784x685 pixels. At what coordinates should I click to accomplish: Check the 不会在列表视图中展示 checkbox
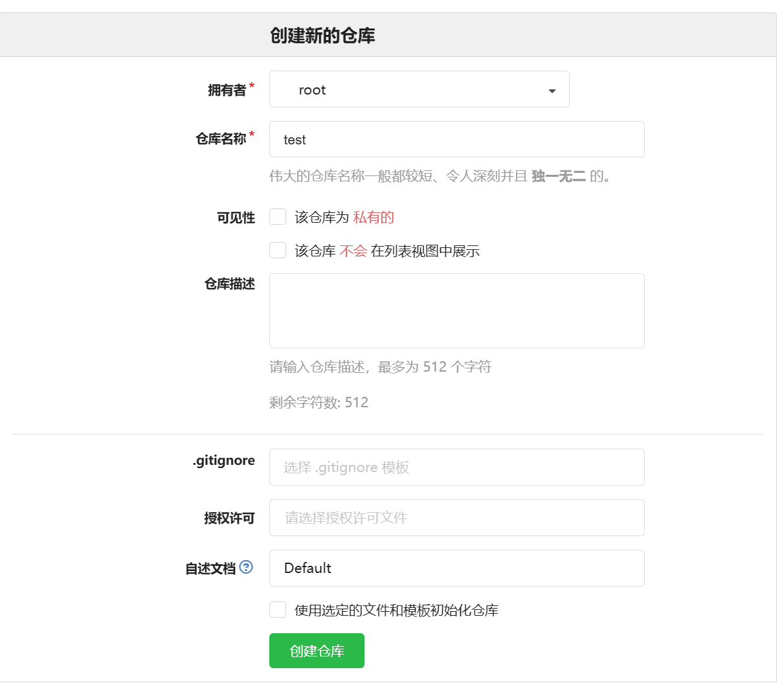[278, 251]
